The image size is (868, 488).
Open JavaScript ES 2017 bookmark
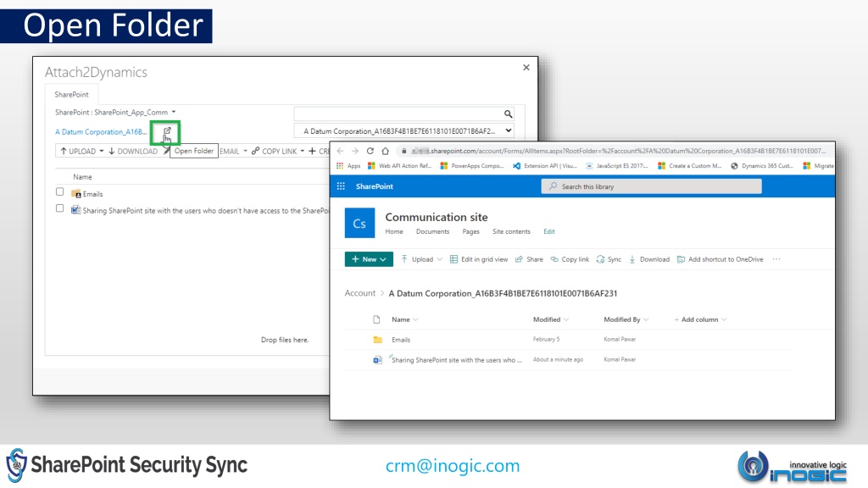tap(617, 166)
